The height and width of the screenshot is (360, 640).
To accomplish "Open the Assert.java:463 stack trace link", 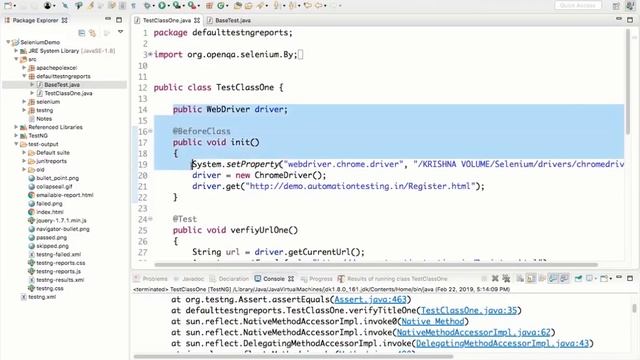I will click(x=370, y=300).
